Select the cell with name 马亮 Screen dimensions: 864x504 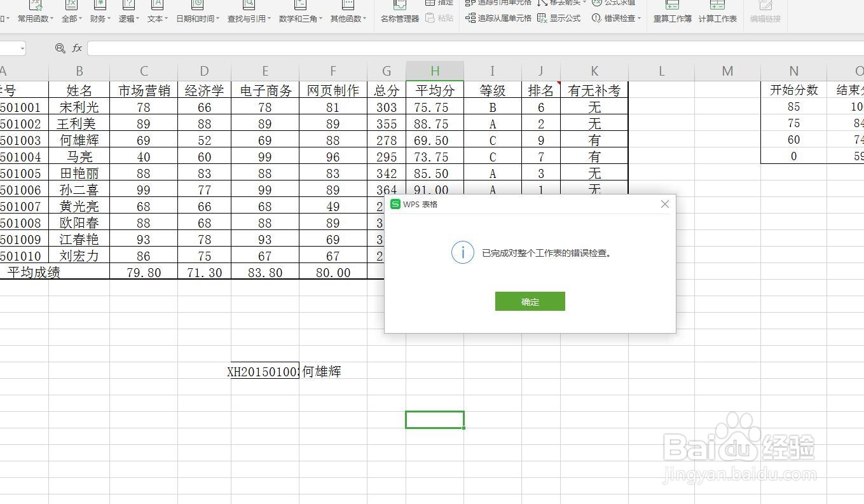click(79, 157)
